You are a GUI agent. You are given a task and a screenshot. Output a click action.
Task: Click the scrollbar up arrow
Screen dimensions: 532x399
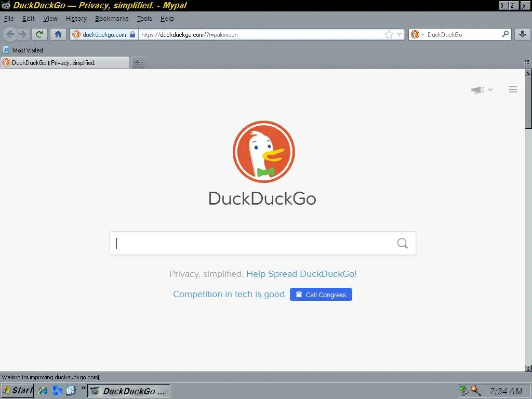[528, 72]
